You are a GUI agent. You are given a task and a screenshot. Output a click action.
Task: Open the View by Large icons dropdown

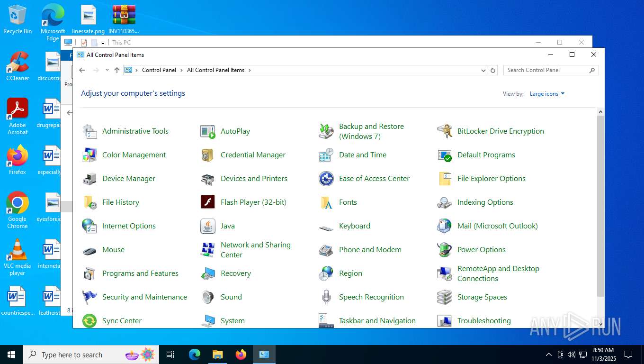pyautogui.click(x=547, y=94)
